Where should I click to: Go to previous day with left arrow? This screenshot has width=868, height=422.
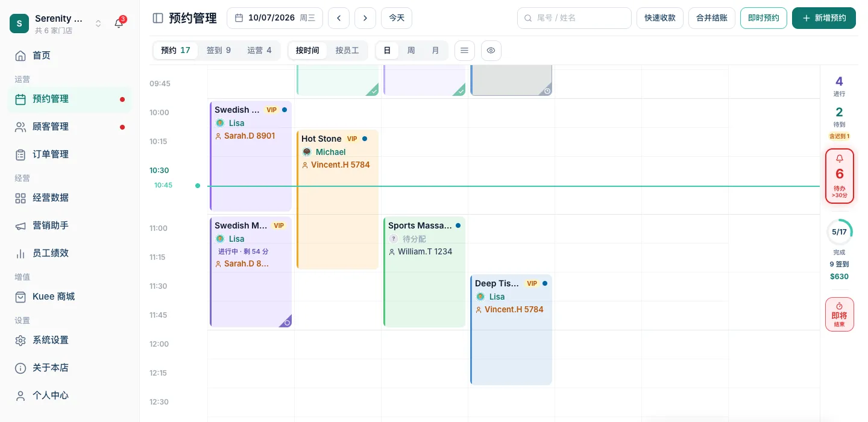[339, 18]
